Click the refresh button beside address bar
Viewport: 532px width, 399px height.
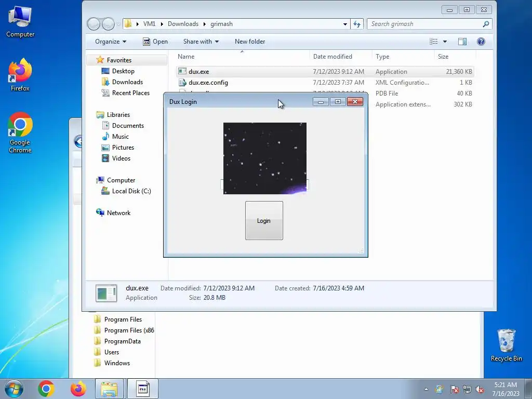click(x=357, y=24)
